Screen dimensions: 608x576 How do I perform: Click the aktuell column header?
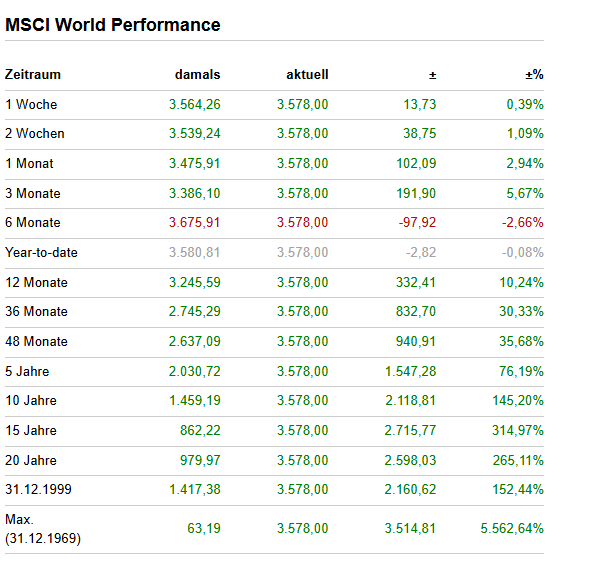[307, 75]
